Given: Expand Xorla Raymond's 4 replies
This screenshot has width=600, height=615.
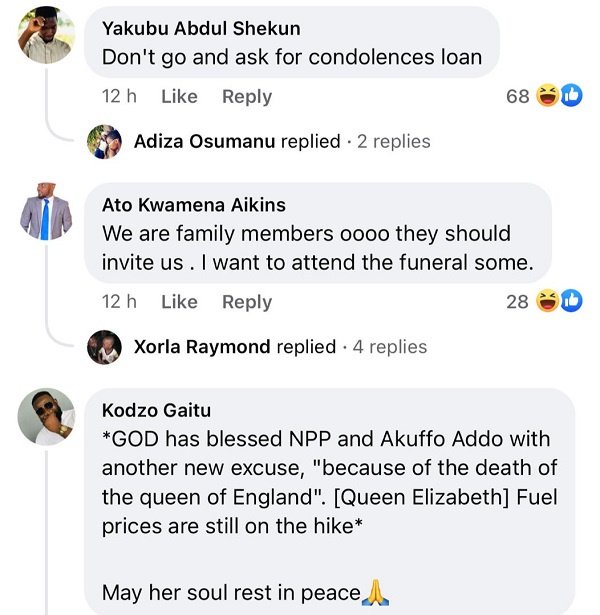Looking at the screenshot, I should (391, 347).
